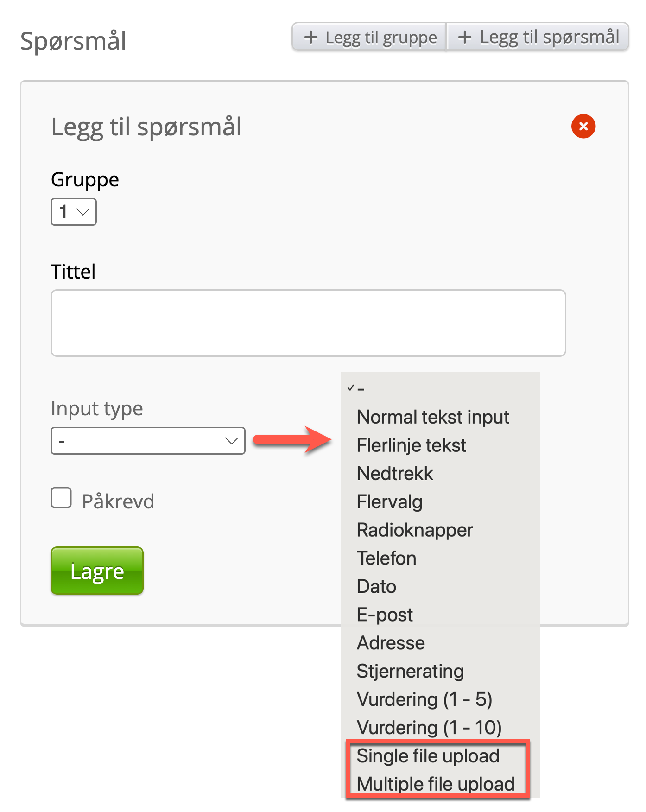Save with the green Lagre button
The image size is (646, 812).
pyautogui.click(x=97, y=571)
